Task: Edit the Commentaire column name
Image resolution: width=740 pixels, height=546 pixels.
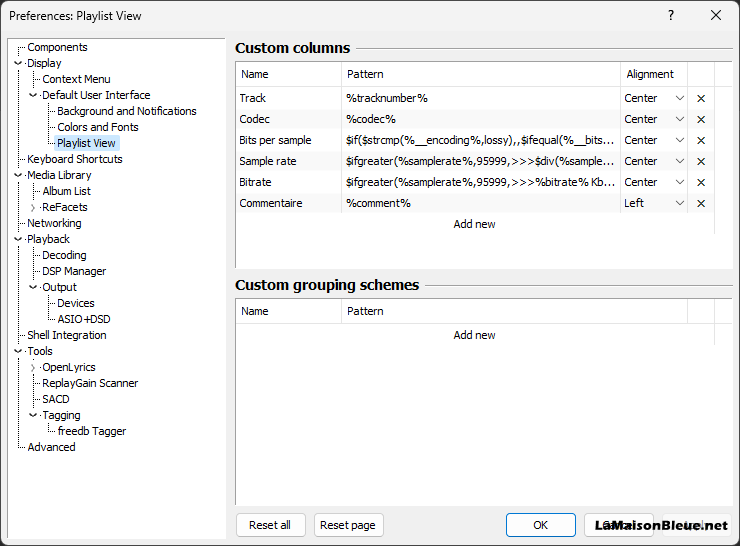Action: click(288, 203)
